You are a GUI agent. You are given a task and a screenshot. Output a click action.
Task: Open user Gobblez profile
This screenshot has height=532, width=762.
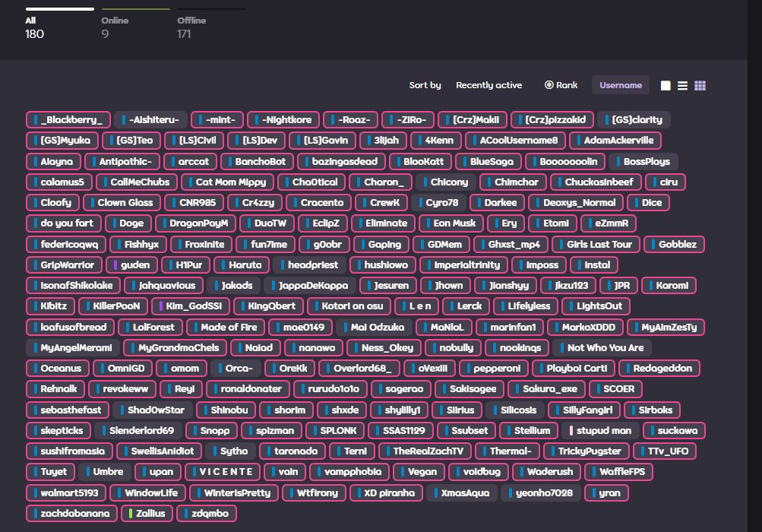674,244
